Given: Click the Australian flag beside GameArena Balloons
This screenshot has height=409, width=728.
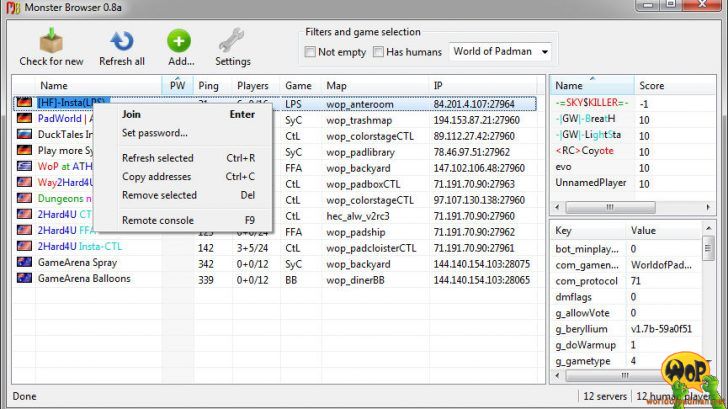Looking at the screenshot, I should (24, 279).
